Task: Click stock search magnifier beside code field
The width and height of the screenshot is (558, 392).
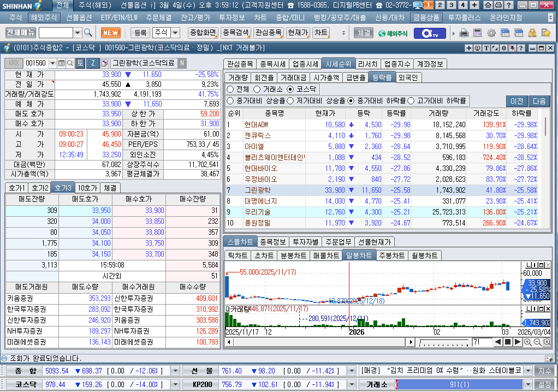Action: (x=70, y=63)
